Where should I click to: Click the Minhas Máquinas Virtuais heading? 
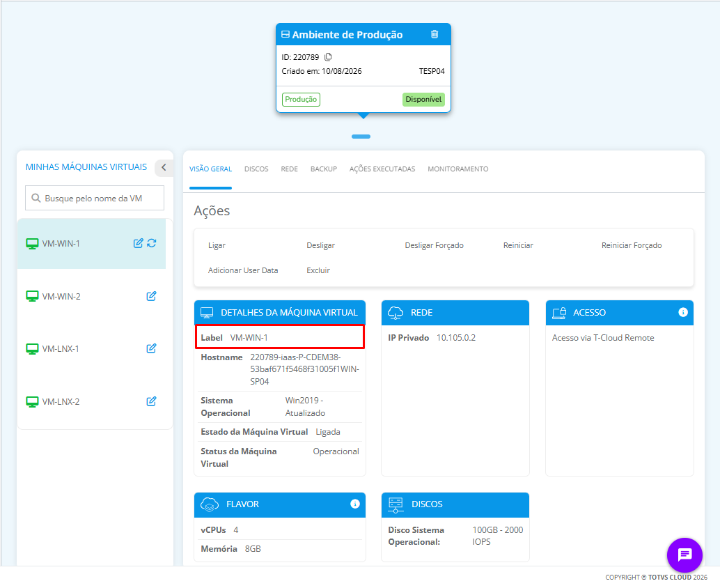(86, 167)
